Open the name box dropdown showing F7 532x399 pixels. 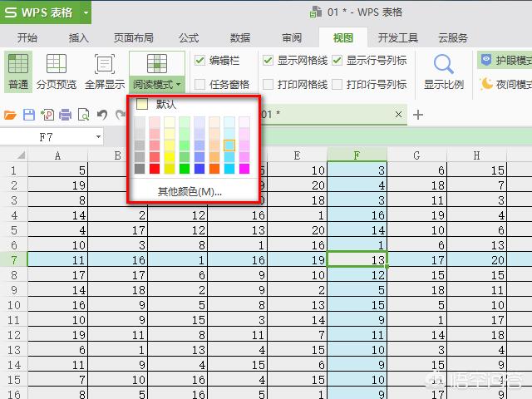pyautogui.click(x=98, y=136)
